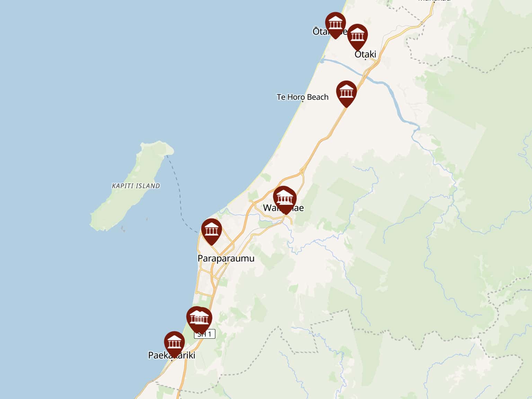Click the Te Horo Beach place label
The width and height of the screenshot is (532, 399).
click(302, 97)
